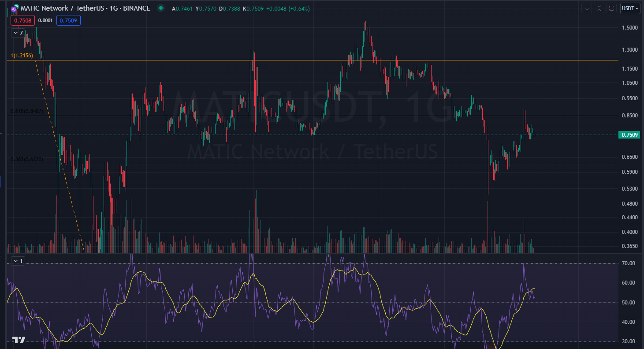Click the red 0.7508 sell button
644x349 pixels.
[x=22, y=20]
